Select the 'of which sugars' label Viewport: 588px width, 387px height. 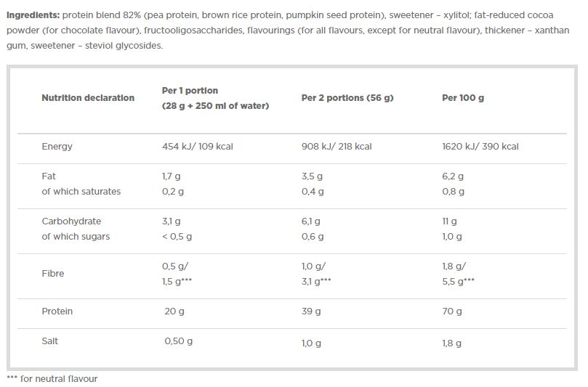[76, 237]
